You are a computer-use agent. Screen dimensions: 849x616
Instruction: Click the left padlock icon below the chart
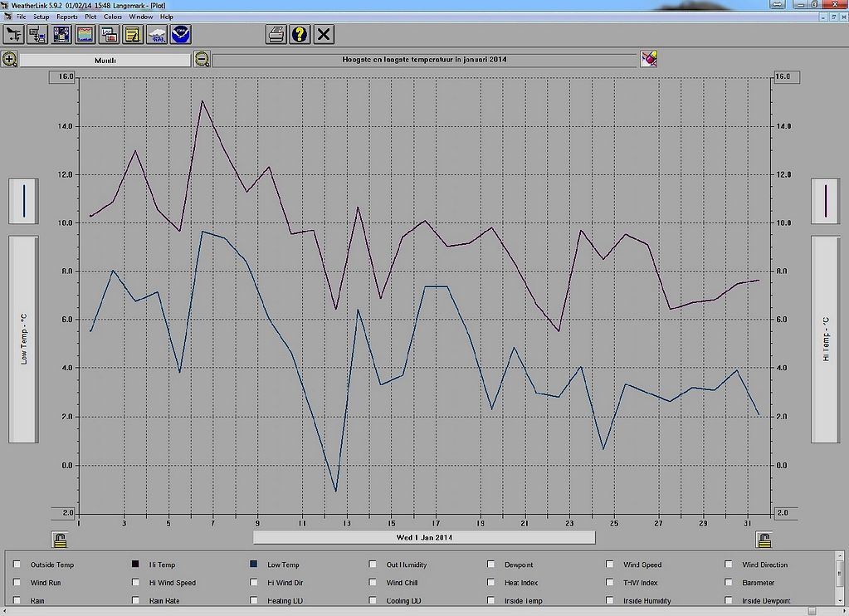[59, 540]
